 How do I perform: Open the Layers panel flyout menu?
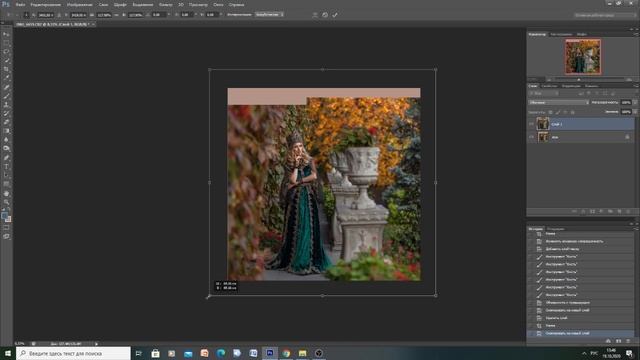pos(636,86)
